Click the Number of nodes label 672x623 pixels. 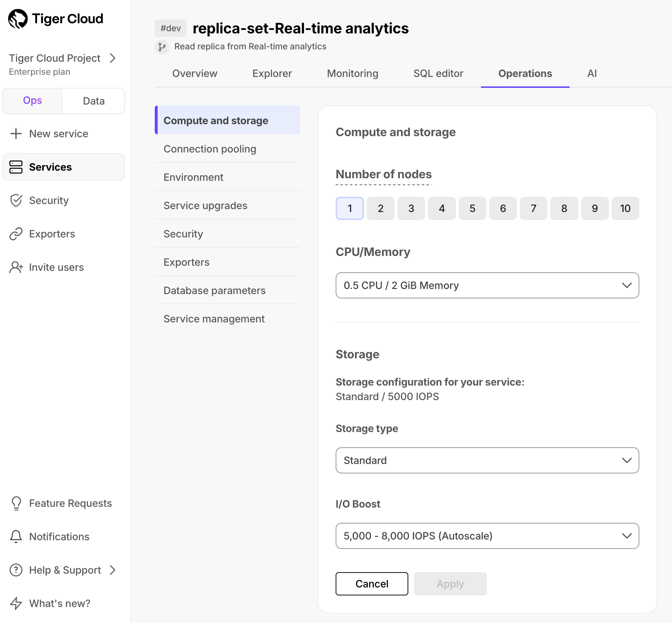(x=384, y=174)
